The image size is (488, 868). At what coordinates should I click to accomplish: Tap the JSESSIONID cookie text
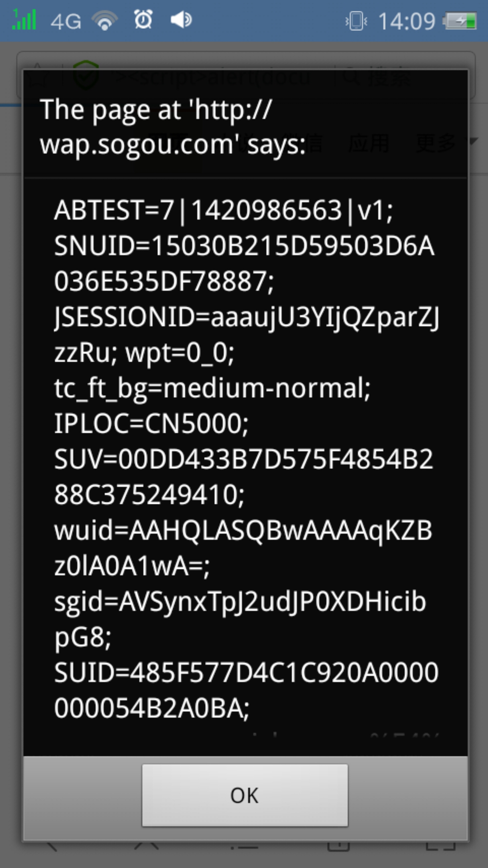246,335
